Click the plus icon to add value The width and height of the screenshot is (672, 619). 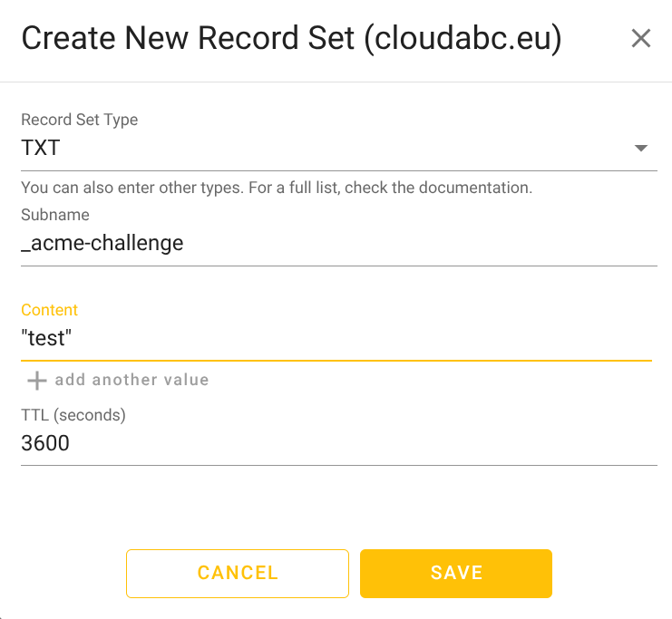(36, 381)
